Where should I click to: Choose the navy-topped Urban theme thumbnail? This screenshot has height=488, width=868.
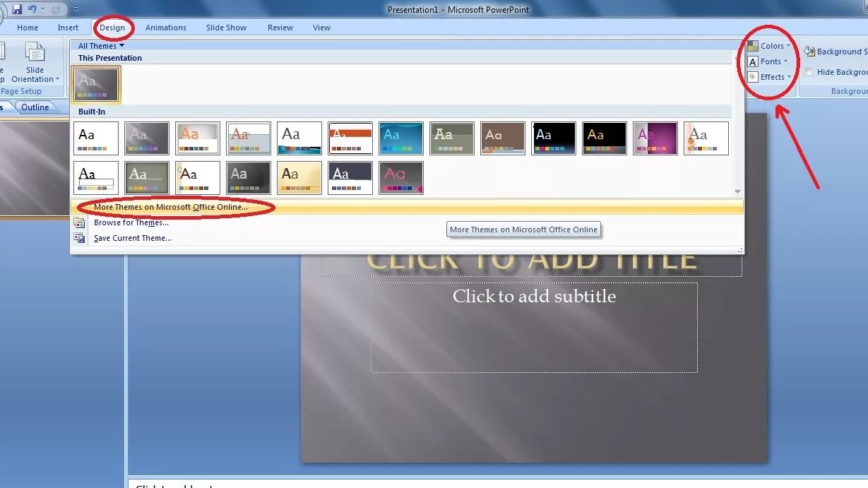coord(350,178)
